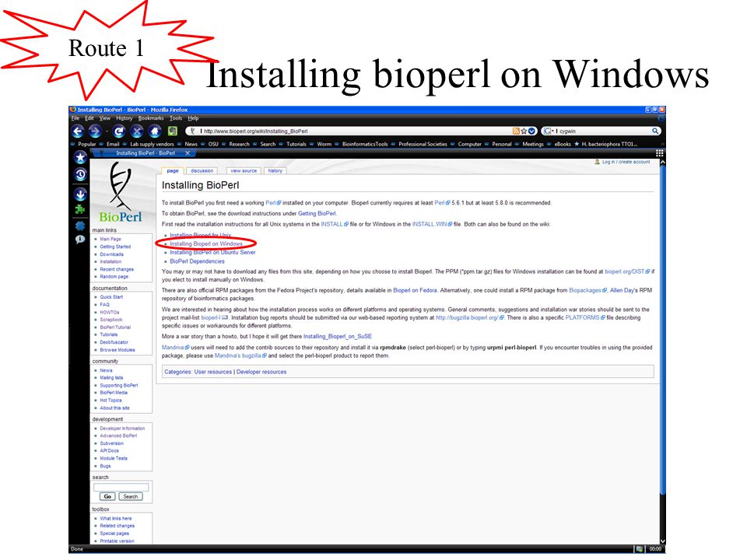Switch to the history wiki tab
Image resolution: width=747 pixels, height=560 pixels.
point(275,170)
